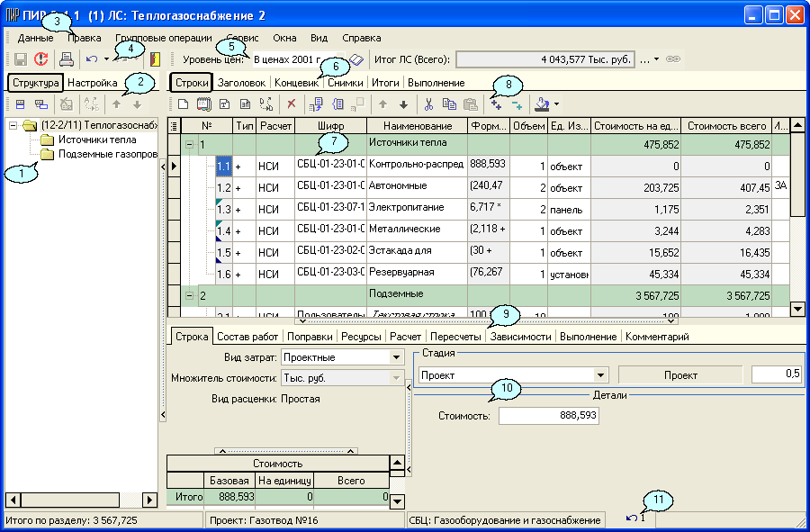
Task: Open the undo history dropdown arrow
Action: pos(106,59)
